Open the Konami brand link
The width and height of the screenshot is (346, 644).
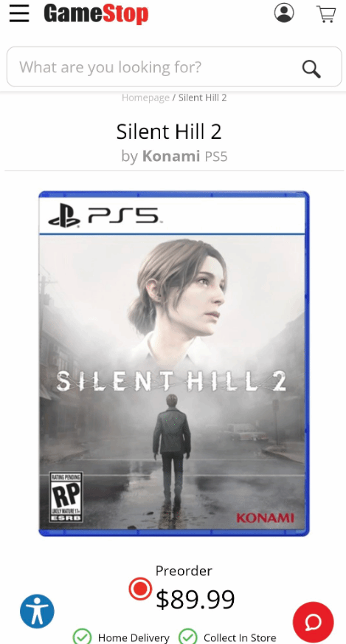click(171, 156)
